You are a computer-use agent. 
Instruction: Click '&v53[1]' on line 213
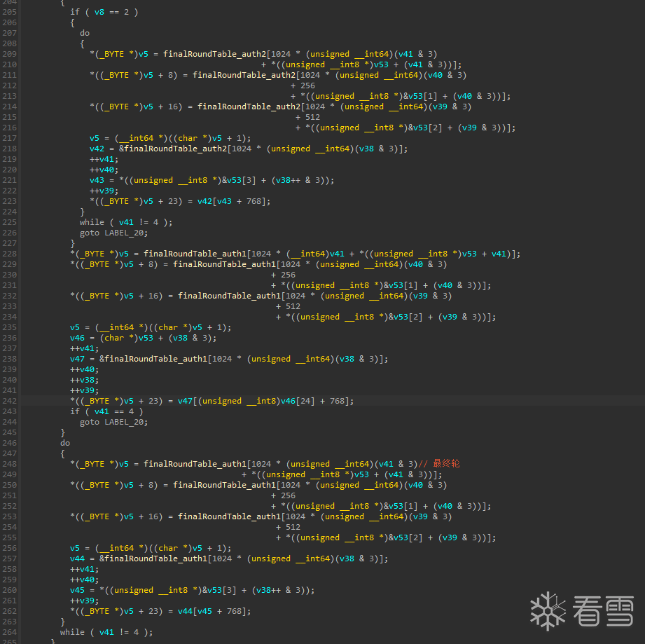[x=420, y=96]
